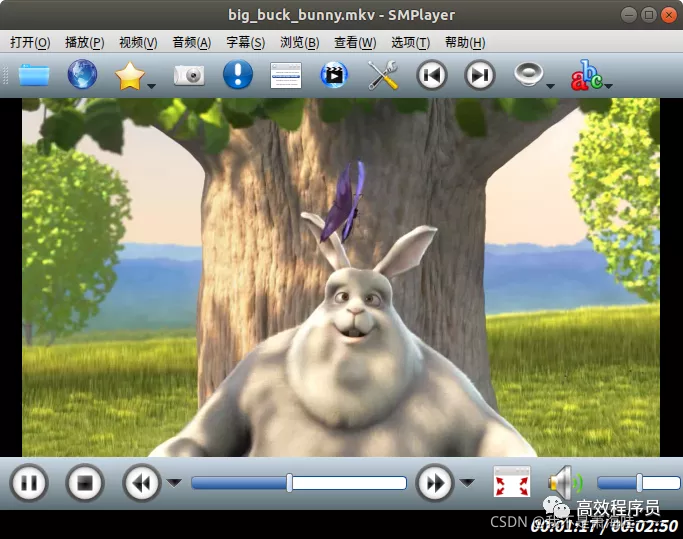Click the audio speaker track icon
The image size is (683, 539).
[x=528, y=74]
